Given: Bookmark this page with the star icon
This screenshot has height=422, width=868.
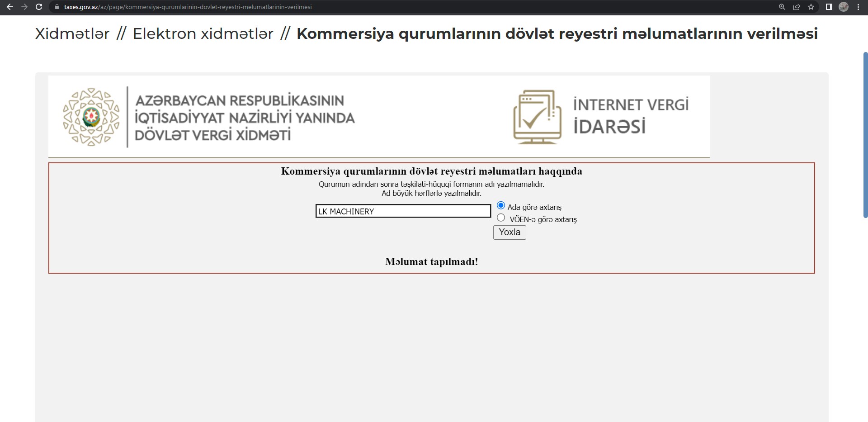Looking at the screenshot, I should tap(811, 7).
